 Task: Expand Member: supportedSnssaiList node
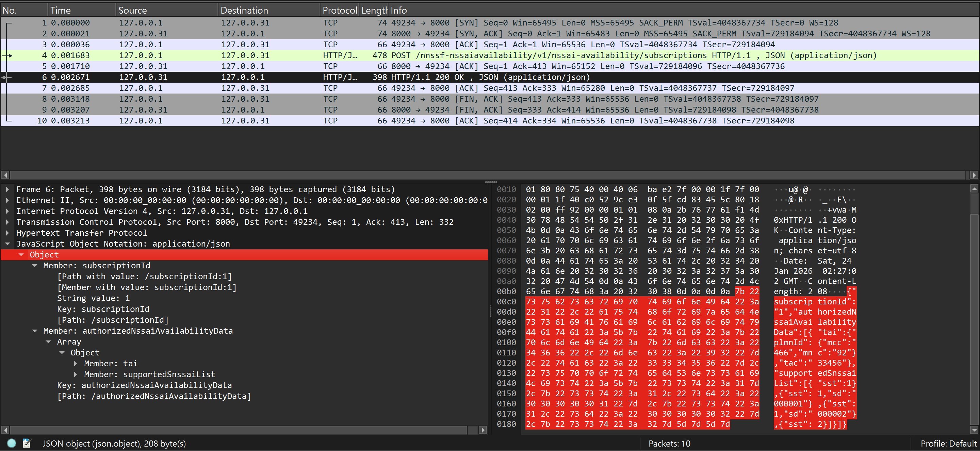[x=75, y=374]
